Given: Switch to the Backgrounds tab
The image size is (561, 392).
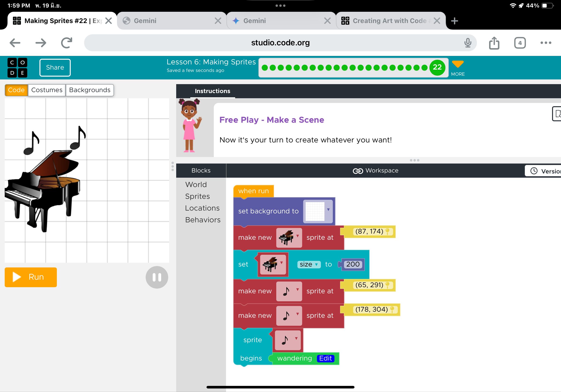Looking at the screenshot, I should (x=90, y=90).
